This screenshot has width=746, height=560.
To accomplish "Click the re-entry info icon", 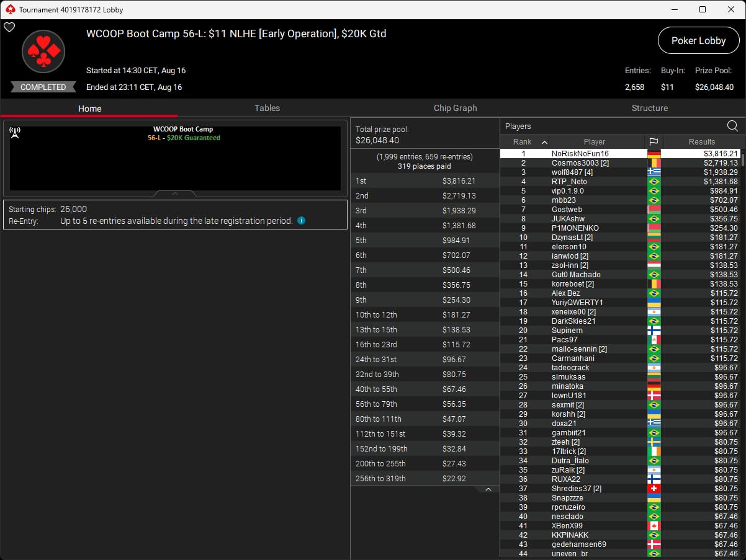I will coord(301,220).
